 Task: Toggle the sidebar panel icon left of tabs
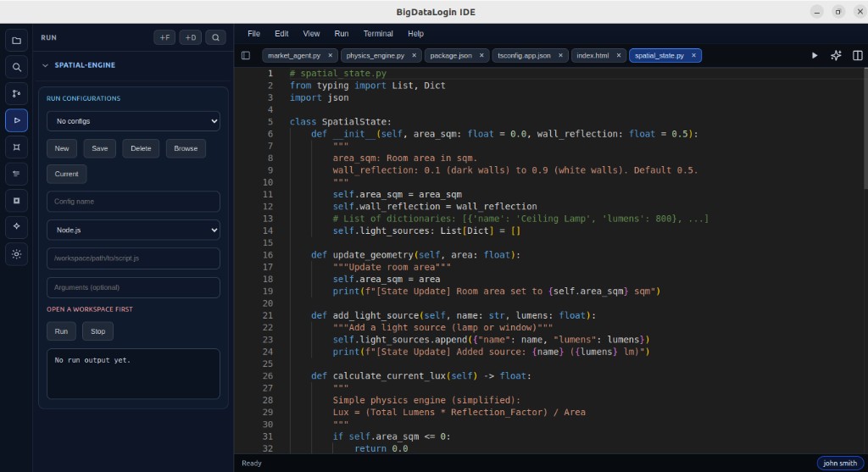(246, 55)
